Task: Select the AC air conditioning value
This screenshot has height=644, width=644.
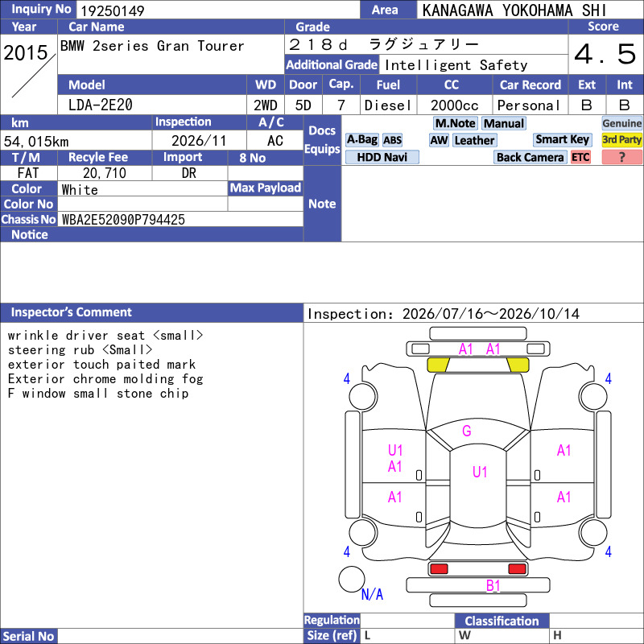Action: click(275, 141)
